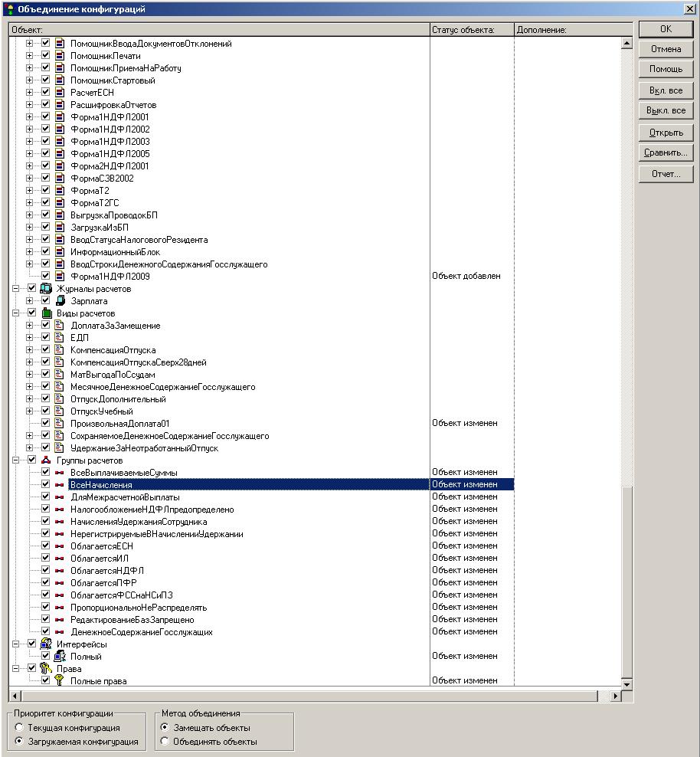Click the red icon of ВсеВыплачиваемыеСуммы
The height and width of the screenshot is (757, 700).
click(x=59, y=473)
